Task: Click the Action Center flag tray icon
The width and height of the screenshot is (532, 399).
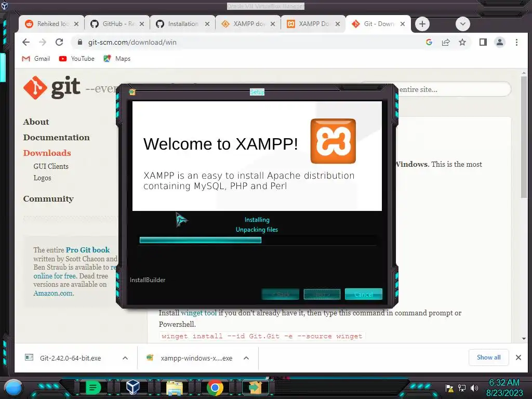Action: [449, 388]
